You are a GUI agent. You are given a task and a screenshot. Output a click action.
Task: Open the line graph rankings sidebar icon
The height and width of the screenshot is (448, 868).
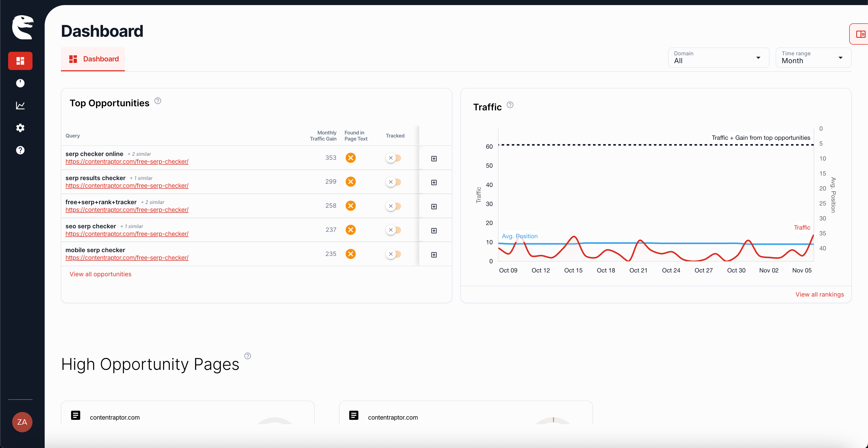(20, 106)
